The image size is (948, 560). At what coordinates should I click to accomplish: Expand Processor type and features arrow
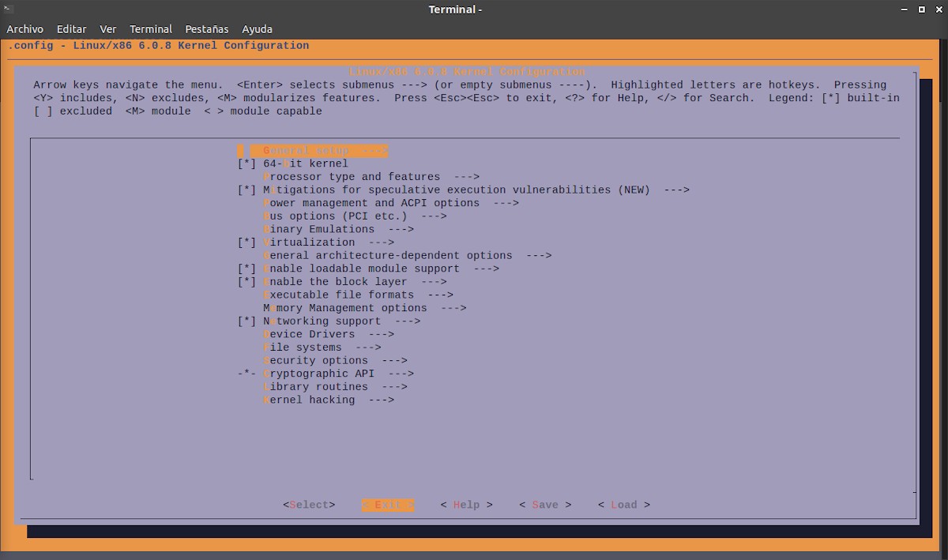(467, 177)
